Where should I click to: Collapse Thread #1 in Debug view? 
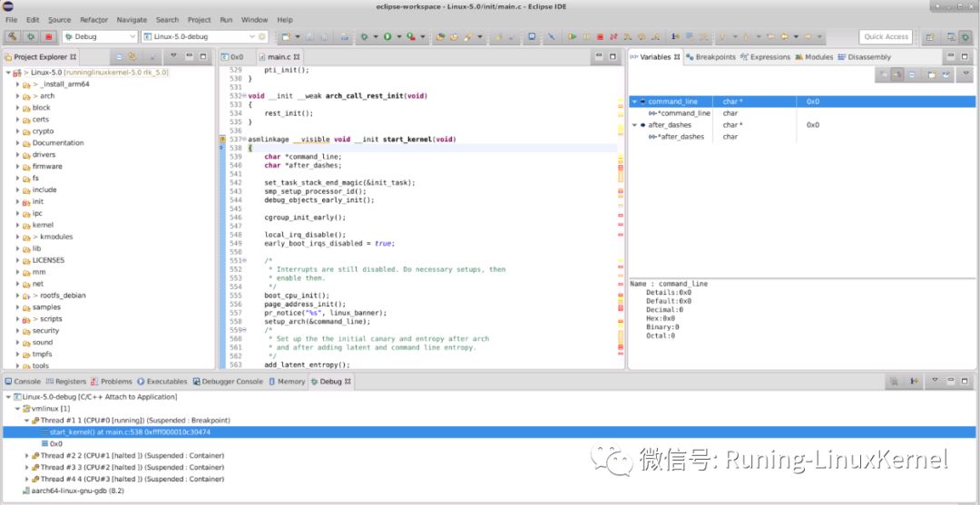[27, 420]
